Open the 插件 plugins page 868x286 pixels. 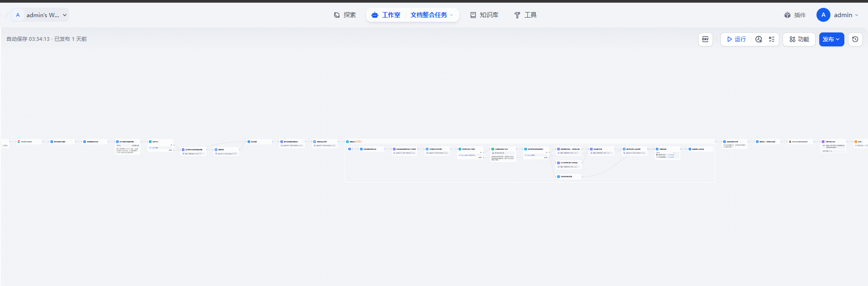coord(795,15)
